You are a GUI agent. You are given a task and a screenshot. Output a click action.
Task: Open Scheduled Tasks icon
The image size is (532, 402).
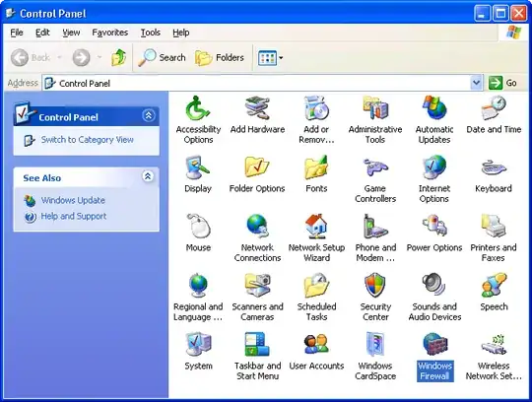pyautogui.click(x=316, y=286)
